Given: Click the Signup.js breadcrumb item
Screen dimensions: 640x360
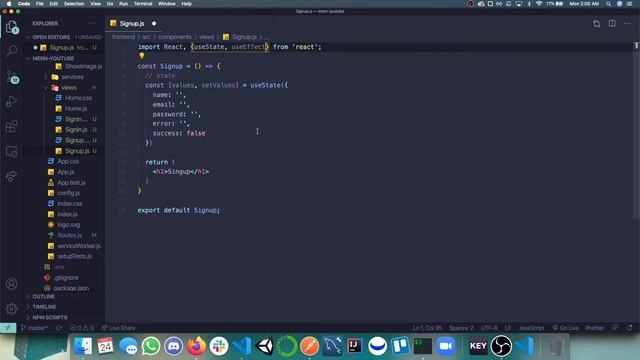Looking at the screenshot, I should tap(240, 37).
